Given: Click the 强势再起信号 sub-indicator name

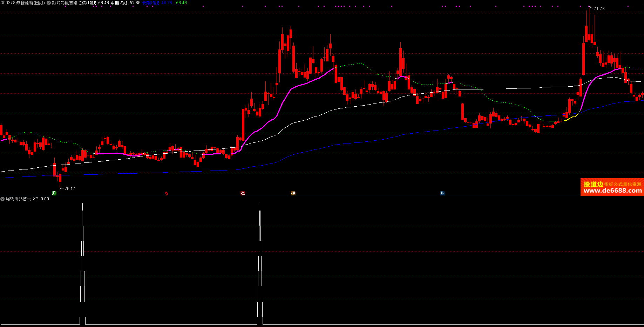Looking at the screenshot, I should (x=18, y=199).
